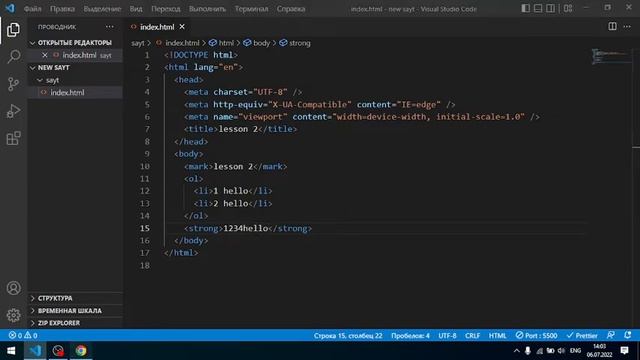Select language mode HTML in status bar
This screenshot has height=360, width=640.
point(497,336)
